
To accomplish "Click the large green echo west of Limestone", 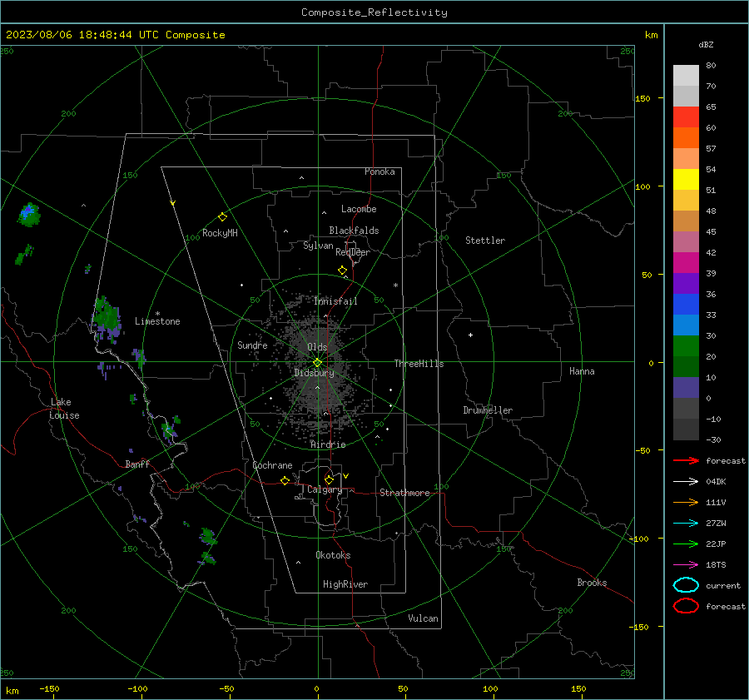I will point(107,319).
